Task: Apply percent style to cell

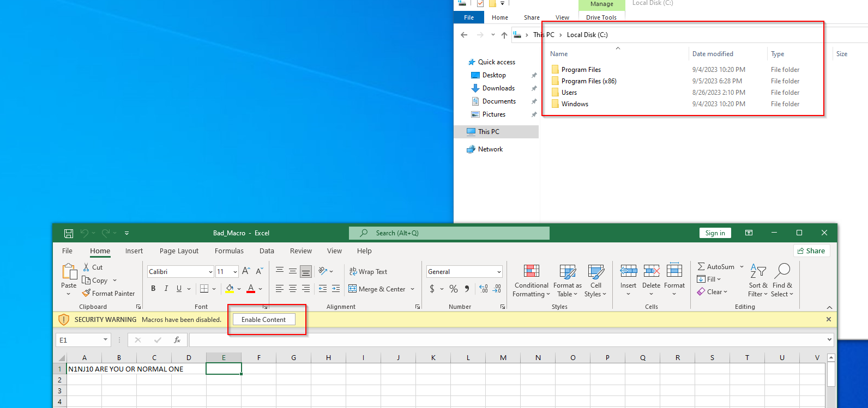Action: coord(454,289)
